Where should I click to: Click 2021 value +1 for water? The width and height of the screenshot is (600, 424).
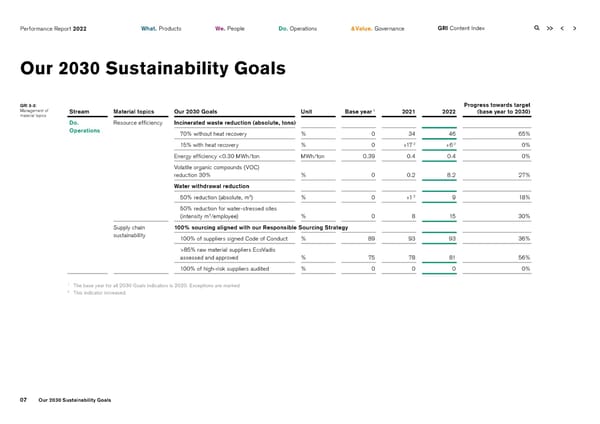click(411, 197)
